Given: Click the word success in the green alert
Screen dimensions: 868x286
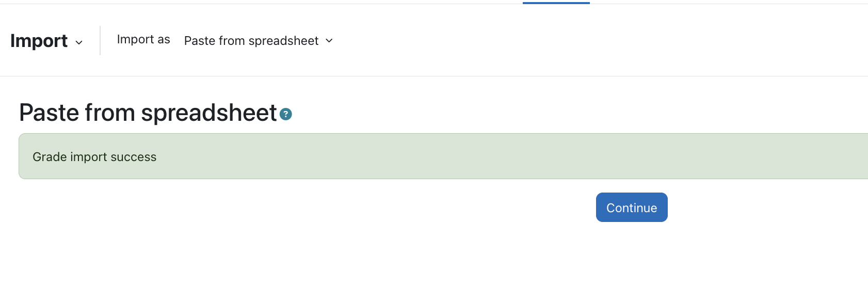Looking at the screenshot, I should 133,157.
